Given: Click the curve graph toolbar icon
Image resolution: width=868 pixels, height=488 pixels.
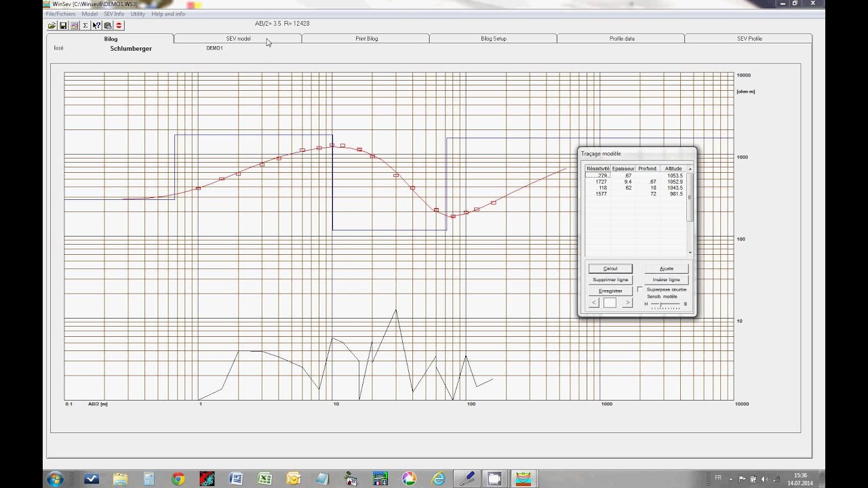Looking at the screenshot, I should point(74,26).
